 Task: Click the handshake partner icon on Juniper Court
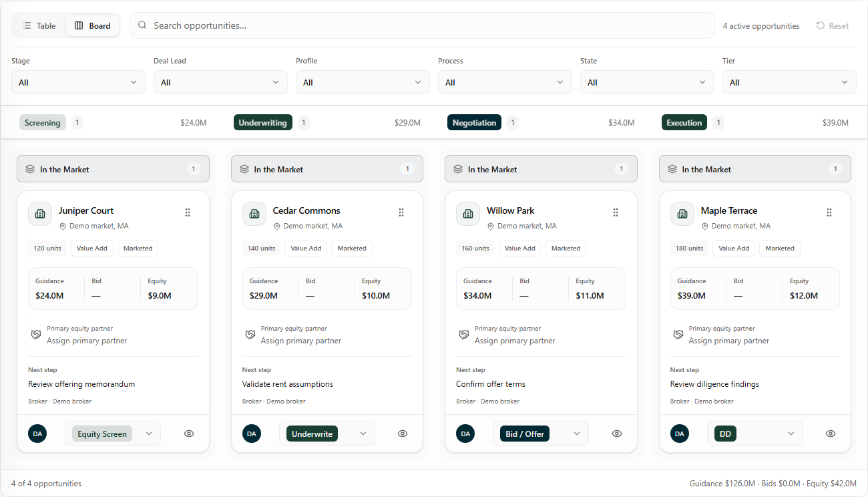36,335
